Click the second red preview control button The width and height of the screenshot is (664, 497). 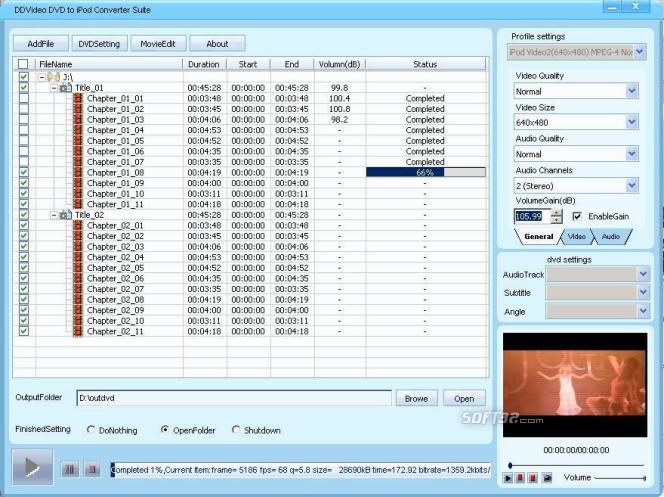click(533, 478)
